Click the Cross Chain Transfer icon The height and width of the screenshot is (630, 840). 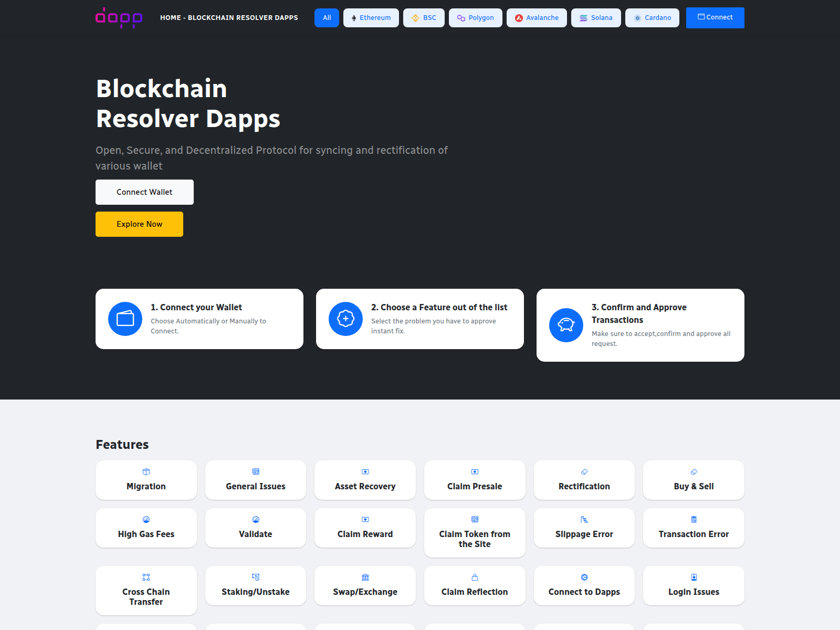(x=146, y=577)
